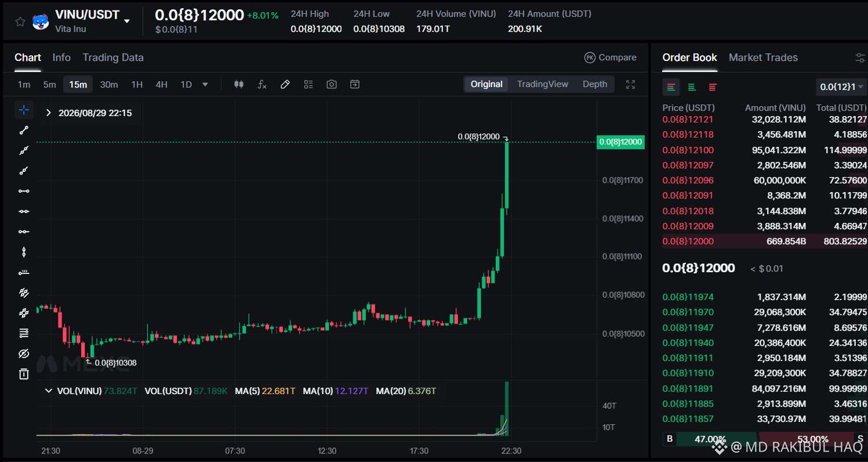This screenshot has width=868, height=462.
Task: Select the 15m timeframe
Action: pyautogui.click(x=78, y=85)
